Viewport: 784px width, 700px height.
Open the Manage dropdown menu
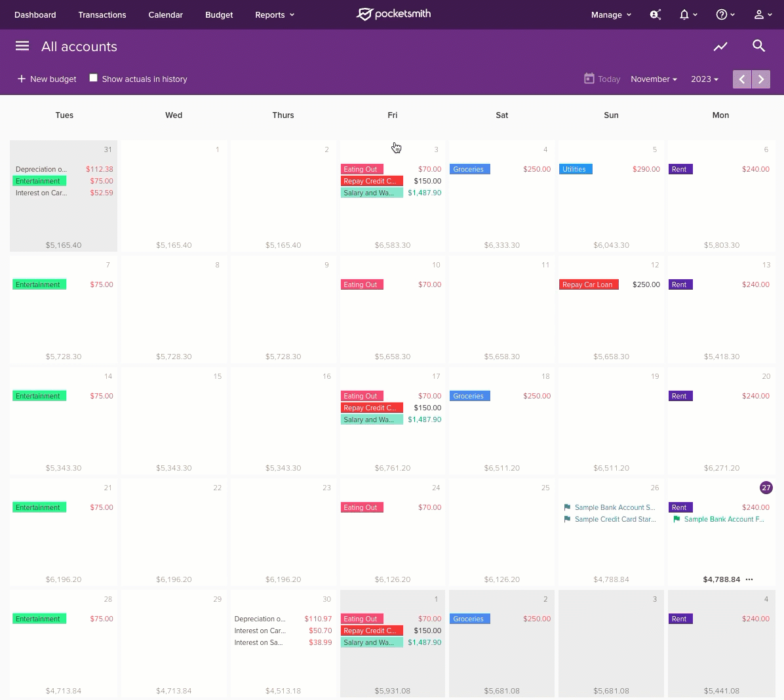pos(611,14)
